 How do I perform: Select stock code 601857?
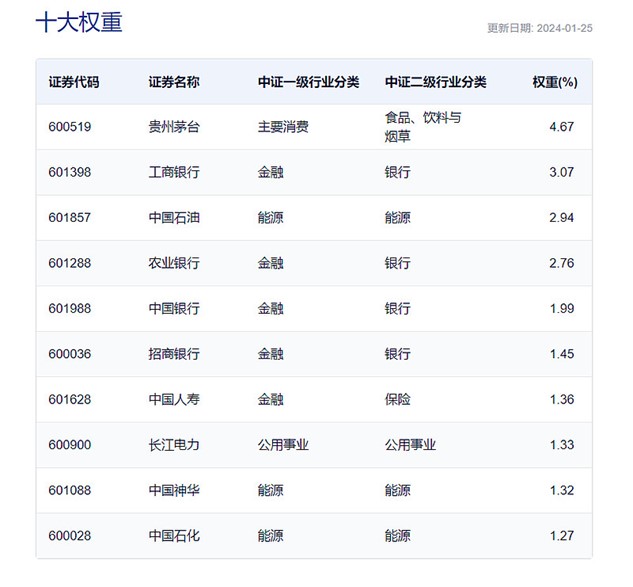pyautogui.click(x=70, y=218)
